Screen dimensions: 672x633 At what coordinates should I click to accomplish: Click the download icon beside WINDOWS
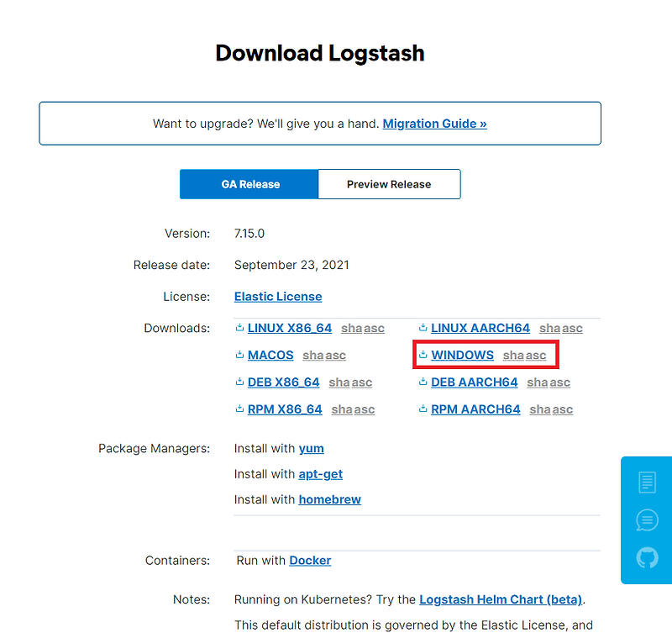tap(423, 355)
